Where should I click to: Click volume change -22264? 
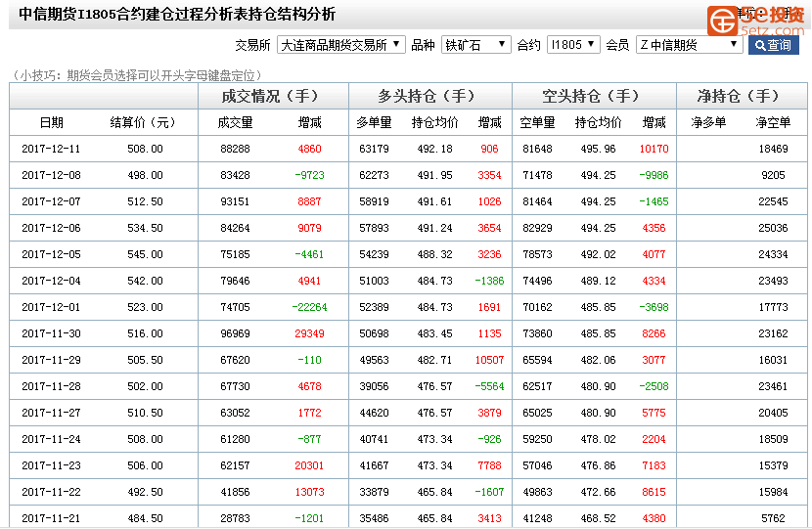tap(310, 307)
